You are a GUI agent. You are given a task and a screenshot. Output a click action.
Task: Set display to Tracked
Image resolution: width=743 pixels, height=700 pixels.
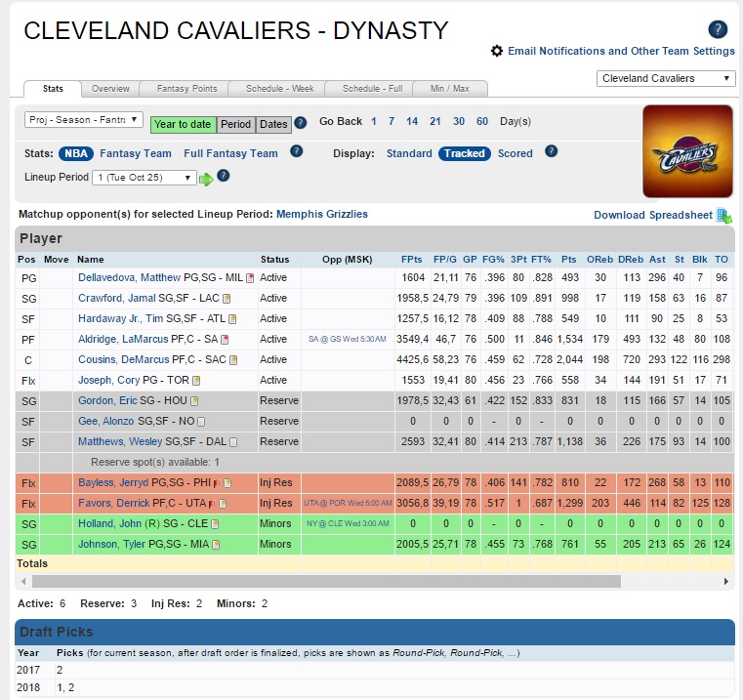[x=465, y=153]
